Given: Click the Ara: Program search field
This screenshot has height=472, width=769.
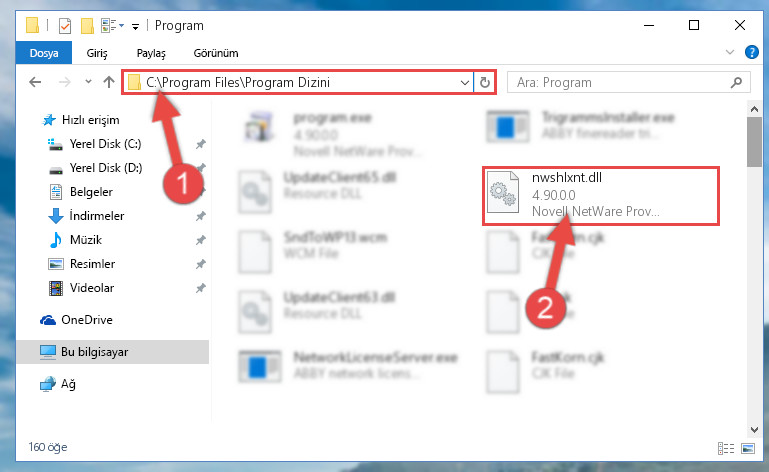Looking at the screenshot, I should click(619, 82).
